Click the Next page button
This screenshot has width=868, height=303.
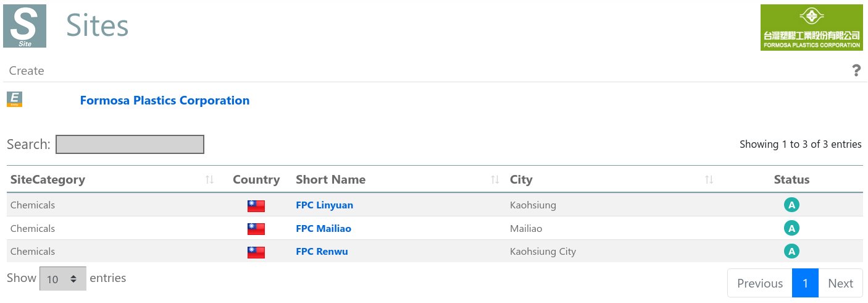(x=840, y=283)
